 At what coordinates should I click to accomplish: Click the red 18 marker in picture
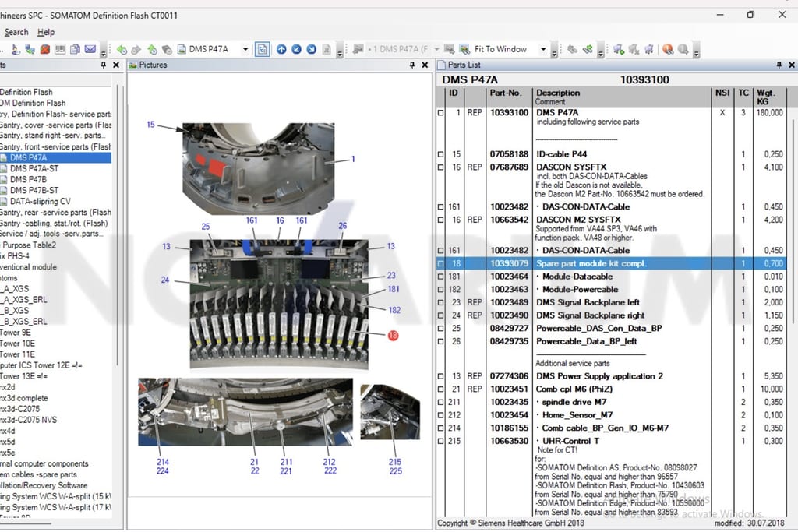tap(393, 336)
